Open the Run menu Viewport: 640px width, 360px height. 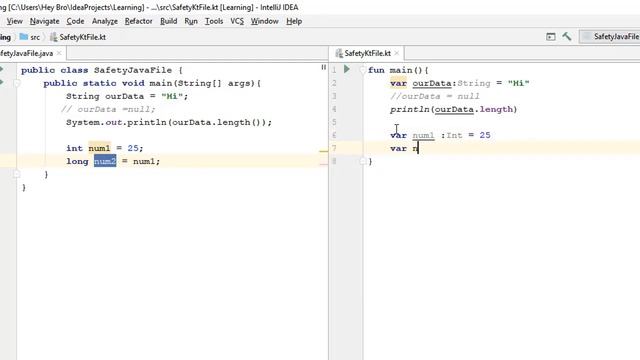point(191,21)
